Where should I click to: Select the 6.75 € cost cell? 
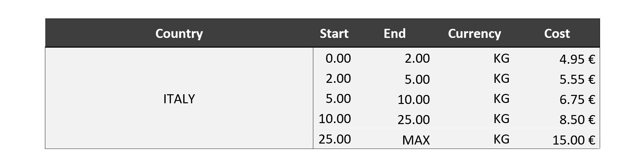pyautogui.click(x=577, y=100)
